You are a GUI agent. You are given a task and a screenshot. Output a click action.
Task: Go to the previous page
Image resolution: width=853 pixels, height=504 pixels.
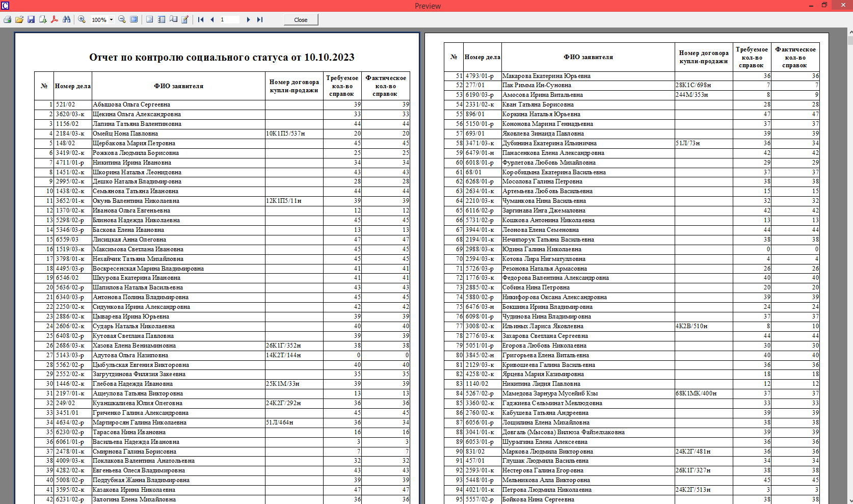point(212,20)
